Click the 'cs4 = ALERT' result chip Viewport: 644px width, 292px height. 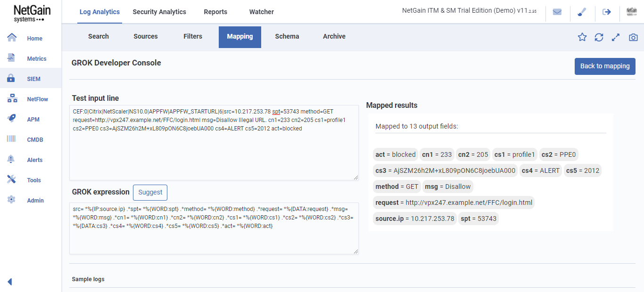tap(541, 170)
